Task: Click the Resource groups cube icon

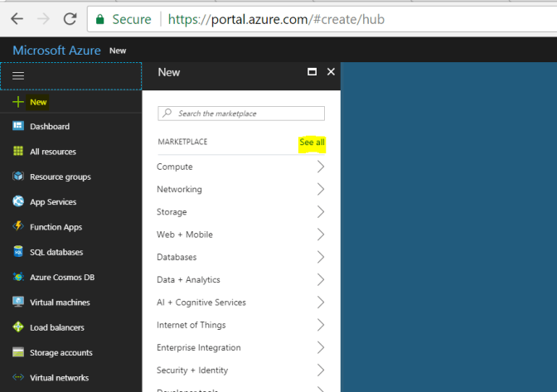Action: [17, 177]
